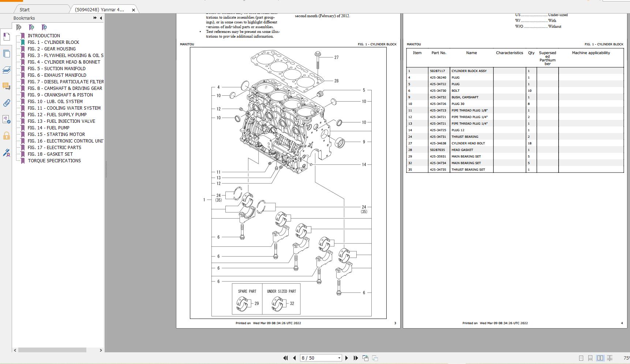This screenshot has height=364, width=630.
Task: Jump to the last page
Action: [355, 358]
